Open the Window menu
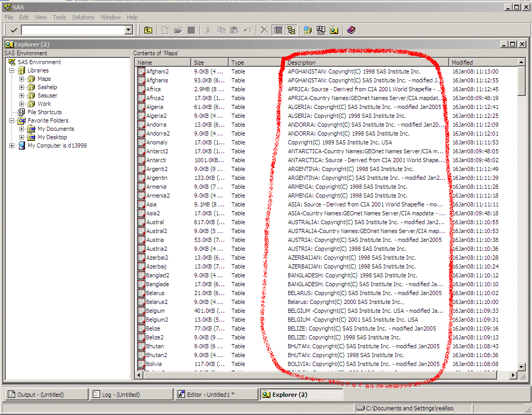The image size is (532, 415). (110, 17)
